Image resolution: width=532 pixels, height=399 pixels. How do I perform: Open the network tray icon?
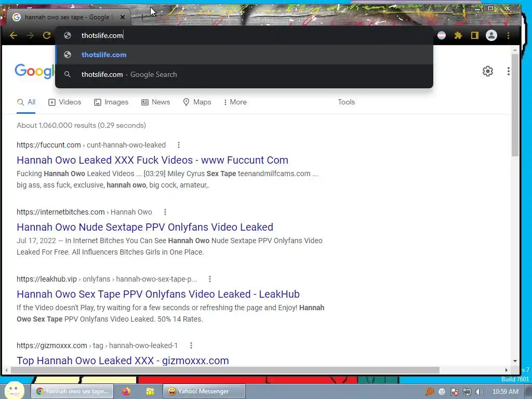coord(467,392)
